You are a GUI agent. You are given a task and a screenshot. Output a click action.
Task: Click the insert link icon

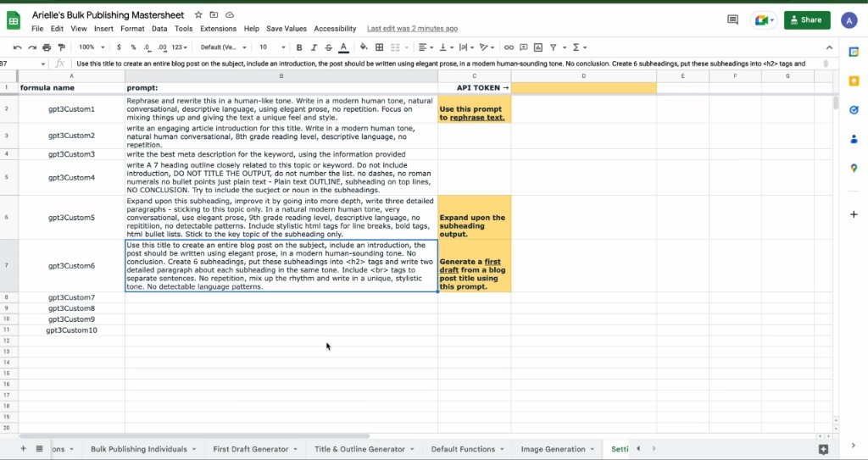[x=509, y=47]
